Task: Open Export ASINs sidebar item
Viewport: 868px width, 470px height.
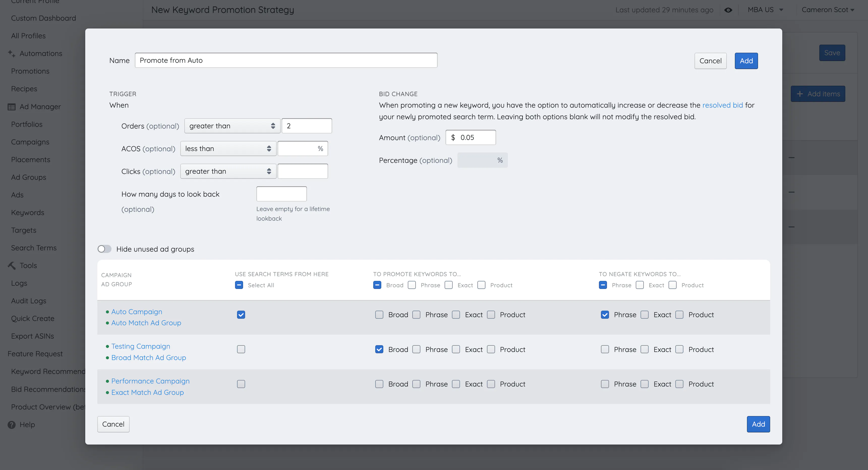Action: click(x=32, y=336)
